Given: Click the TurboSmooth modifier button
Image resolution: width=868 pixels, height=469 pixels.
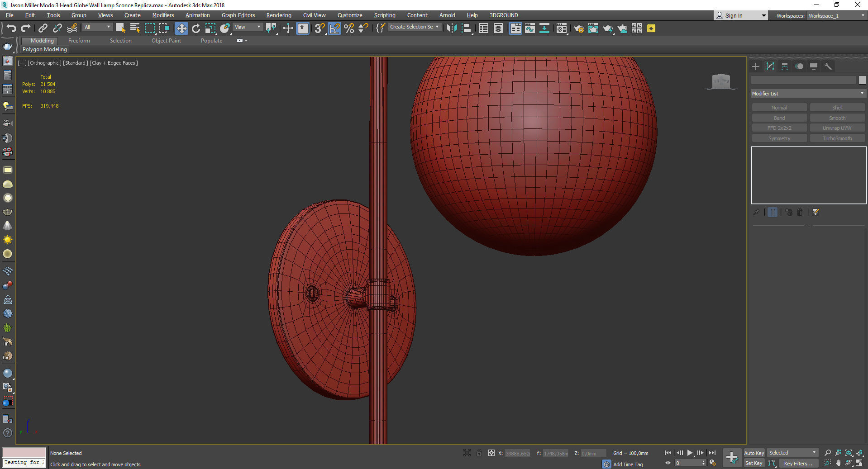Looking at the screenshot, I should tap(837, 138).
